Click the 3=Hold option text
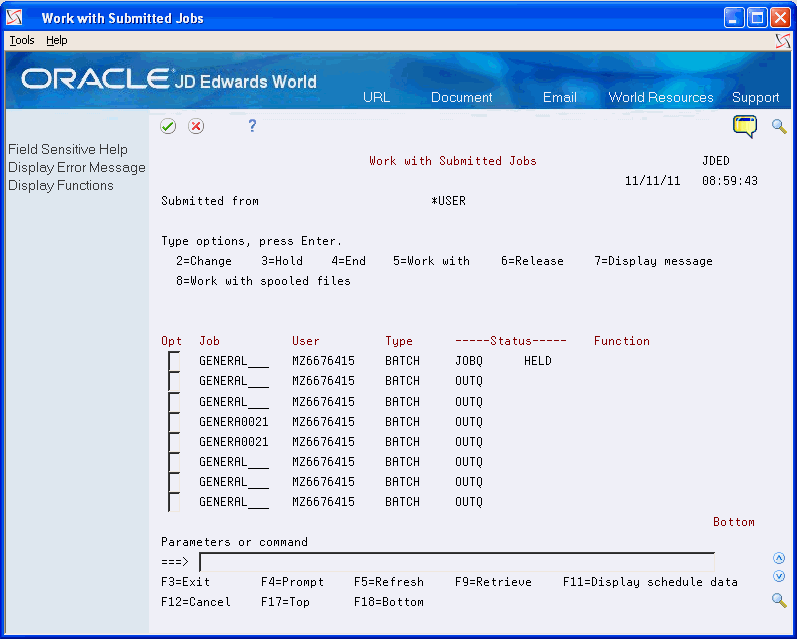The width and height of the screenshot is (797, 639). click(x=282, y=261)
